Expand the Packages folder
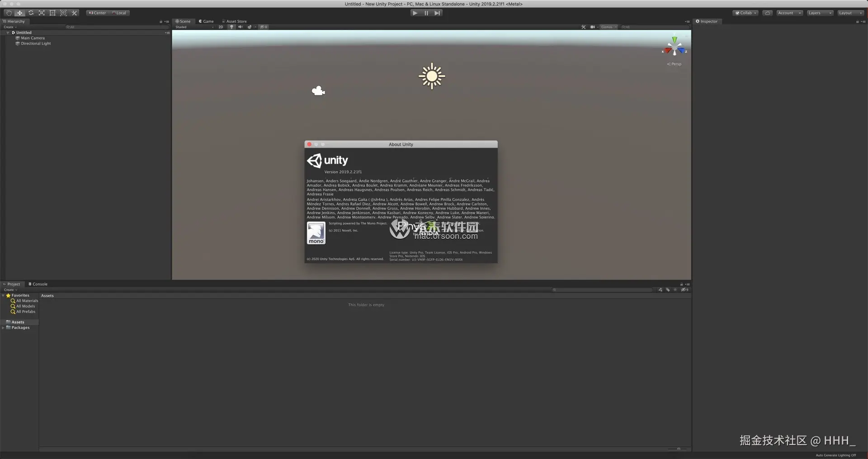The image size is (868, 459). (x=3, y=327)
